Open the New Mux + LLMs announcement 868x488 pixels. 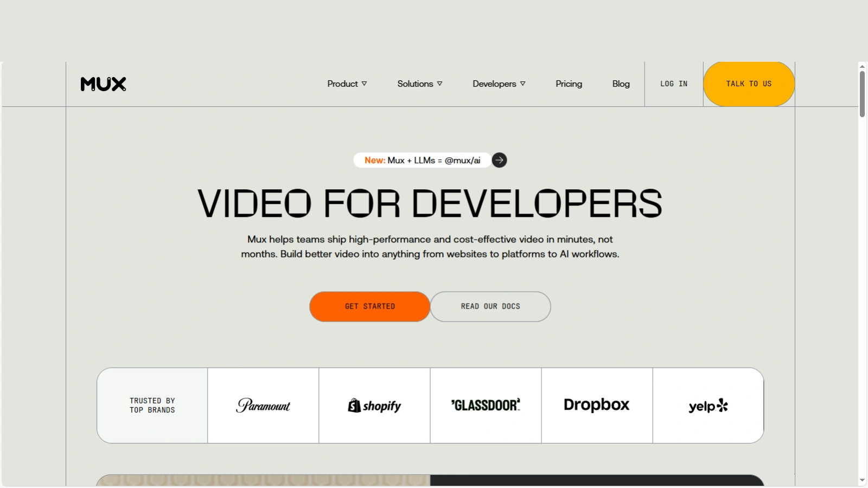(422, 160)
